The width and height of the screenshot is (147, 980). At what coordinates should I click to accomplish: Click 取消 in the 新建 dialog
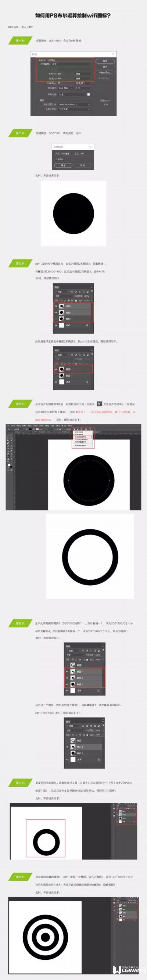pyautogui.click(x=105, y=67)
